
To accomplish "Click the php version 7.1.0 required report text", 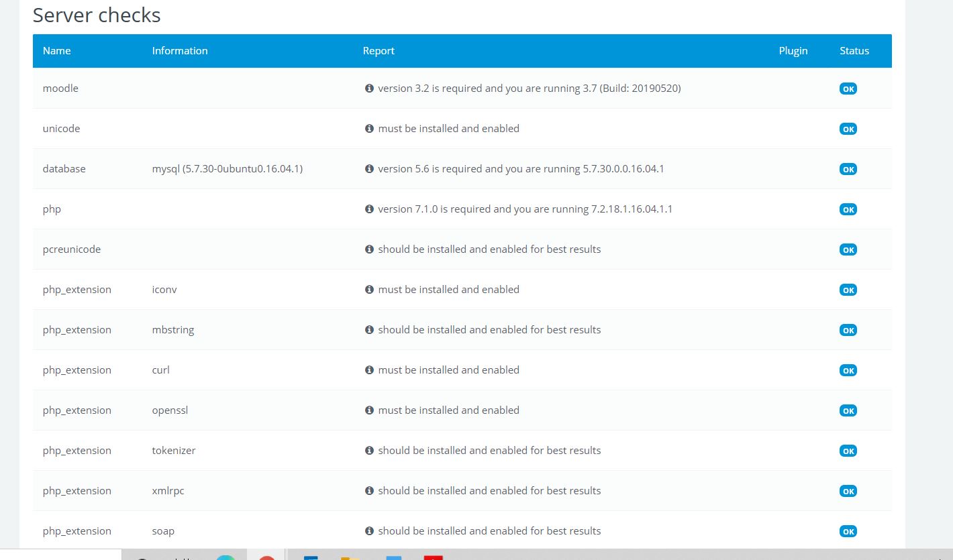I will [x=525, y=209].
